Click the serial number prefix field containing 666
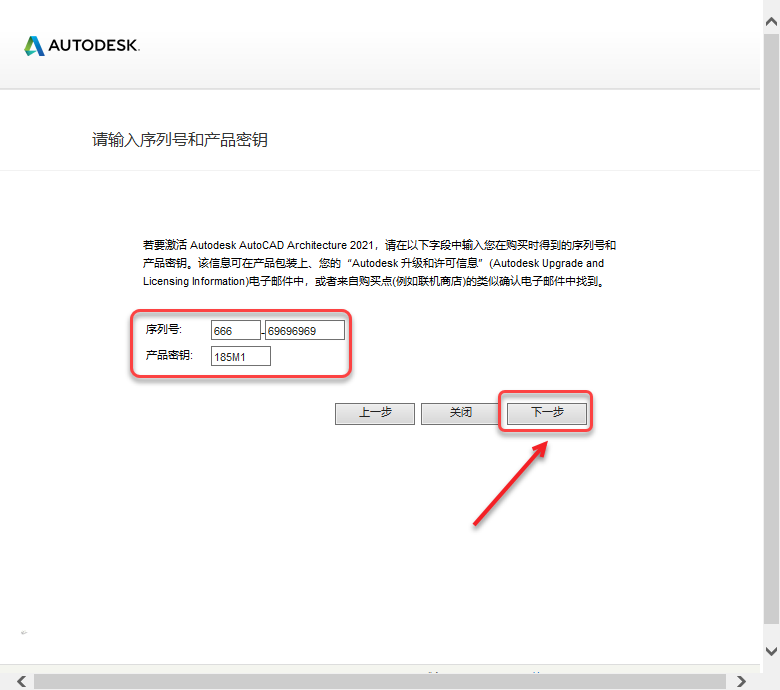Viewport: 780px width, 690px height. coord(236,330)
